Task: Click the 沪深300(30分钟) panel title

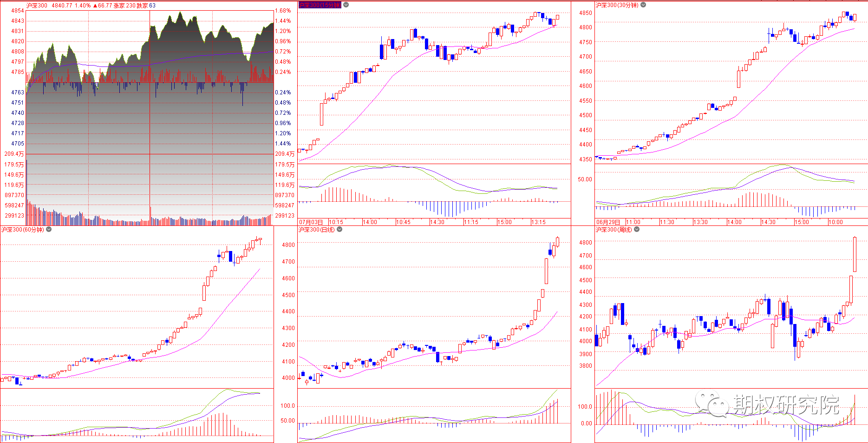Action: 617,5
